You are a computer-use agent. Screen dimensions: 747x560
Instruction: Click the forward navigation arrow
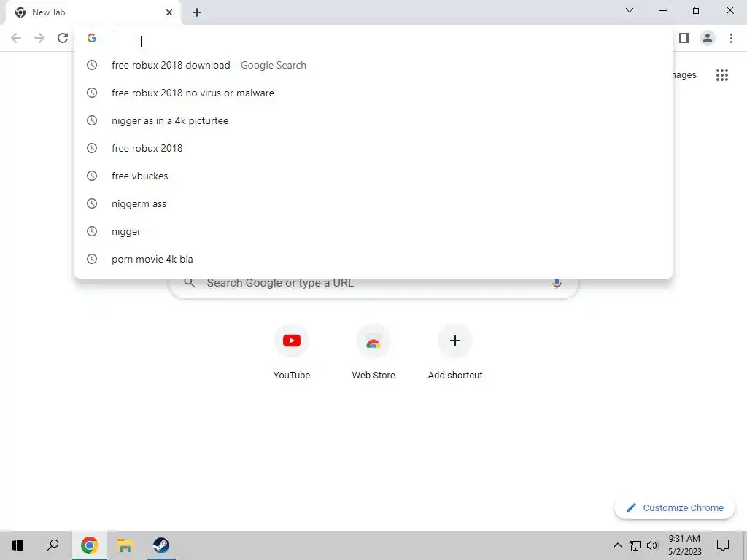(x=39, y=38)
